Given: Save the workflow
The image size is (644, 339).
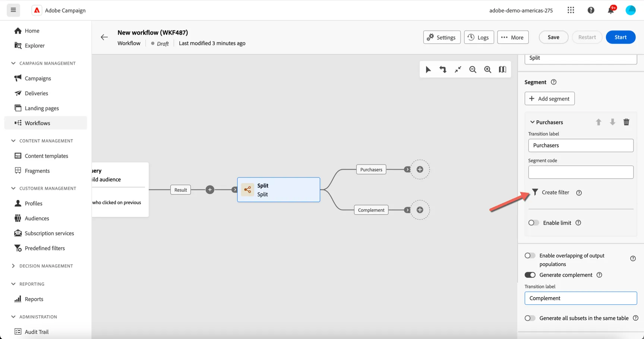Looking at the screenshot, I should (553, 37).
